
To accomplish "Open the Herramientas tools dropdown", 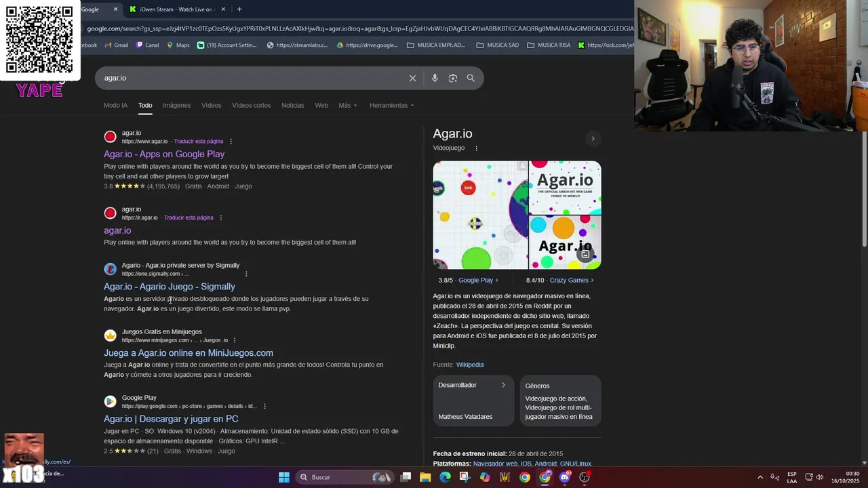I will (x=392, y=106).
